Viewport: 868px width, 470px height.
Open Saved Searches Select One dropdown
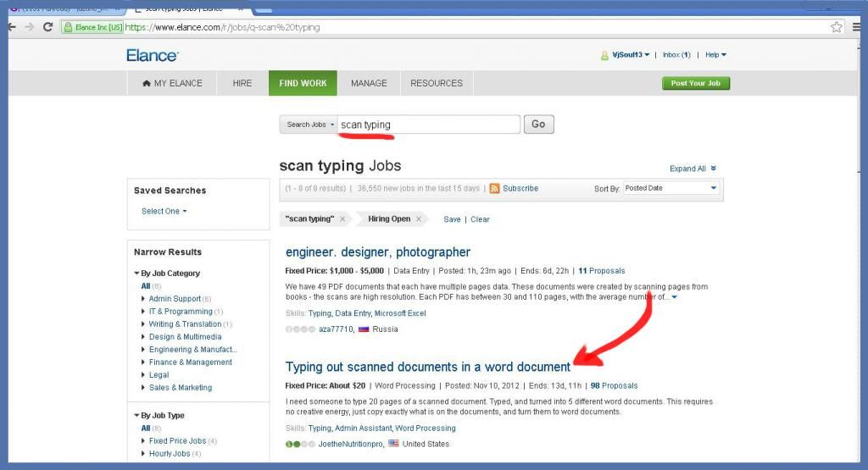[x=164, y=211]
